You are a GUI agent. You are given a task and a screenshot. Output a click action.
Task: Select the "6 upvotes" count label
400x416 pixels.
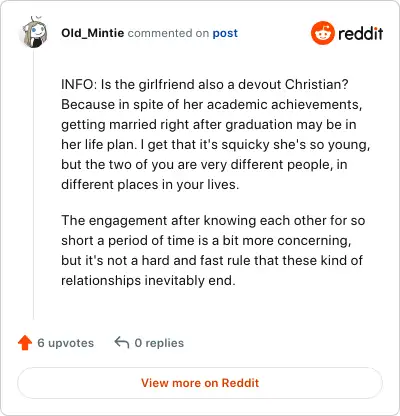pos(66,343)
